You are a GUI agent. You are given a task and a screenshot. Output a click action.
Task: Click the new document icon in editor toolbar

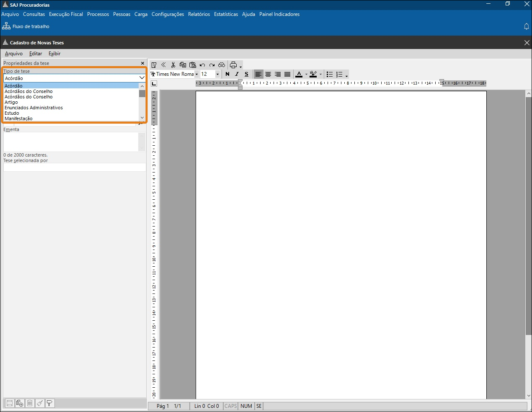tap(154, 65)
